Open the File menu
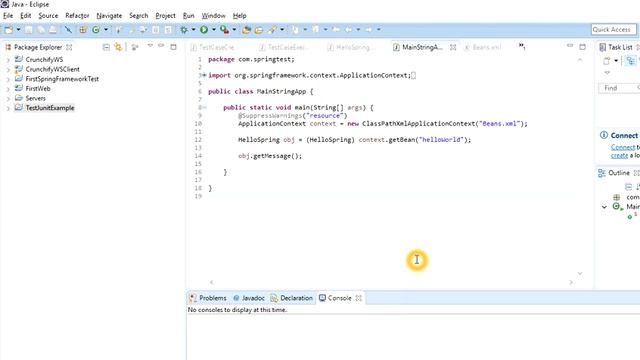The height and width of the screenshot is (360, 640). [8, 16]
